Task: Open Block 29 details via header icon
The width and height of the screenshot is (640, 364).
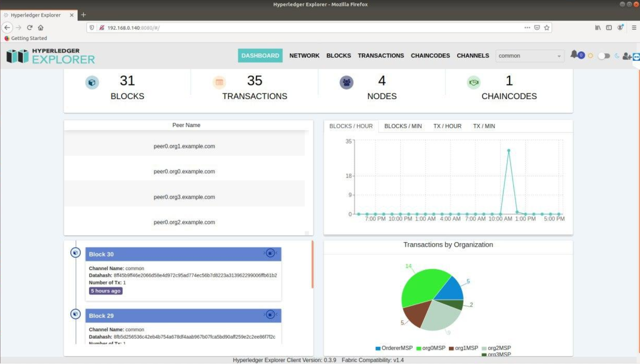Action: (270, 315)
